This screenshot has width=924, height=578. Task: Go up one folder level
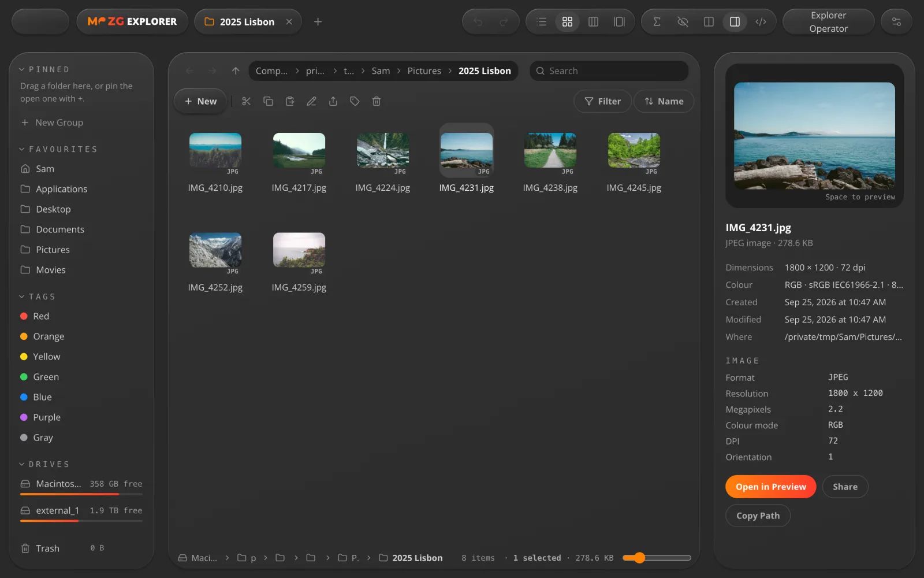(x=236, y=71)
